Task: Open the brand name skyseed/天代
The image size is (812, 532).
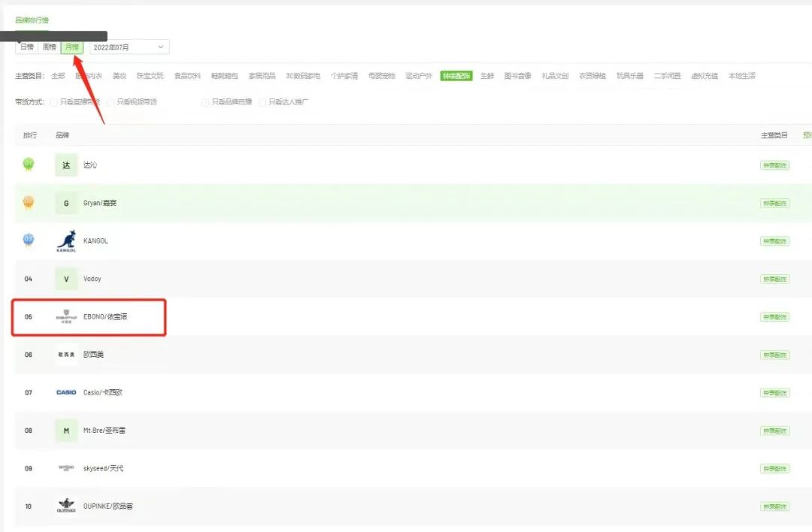Action: click(103, 468)
